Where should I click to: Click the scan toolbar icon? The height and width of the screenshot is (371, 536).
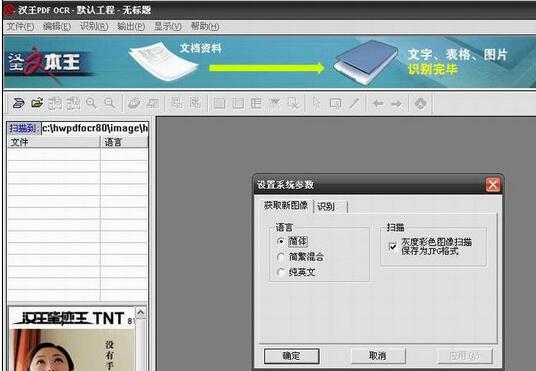18,103
